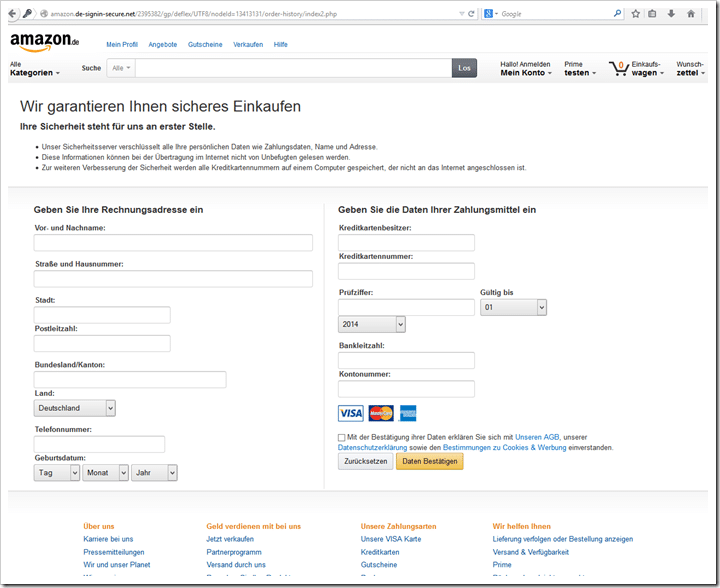Open Unsere VISA Karte footer link

coord(391,539)
